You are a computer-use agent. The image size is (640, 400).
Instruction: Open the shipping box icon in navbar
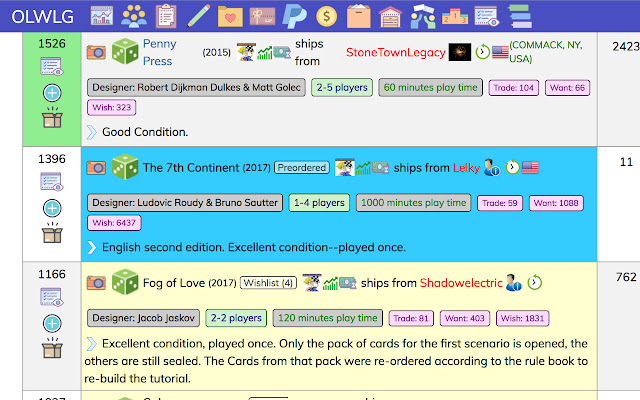coord(359,16)
